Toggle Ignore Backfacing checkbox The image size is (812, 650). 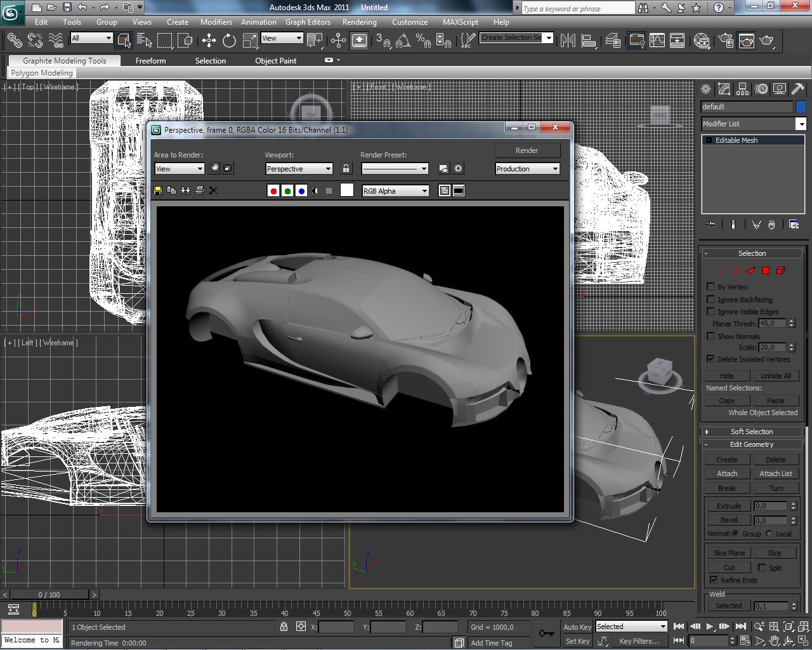coord(711,300)
